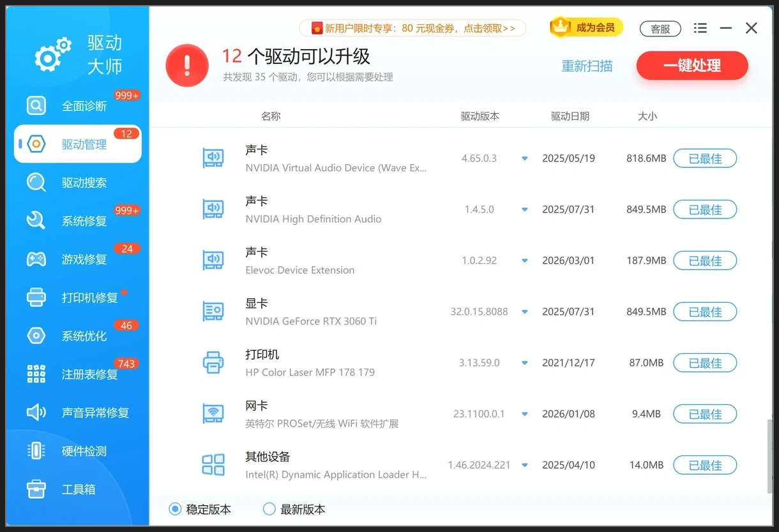This screenshot has width=779, height=532.
Task: Expand version dropdown for 1.4.5.0
Action: [525, 209]
